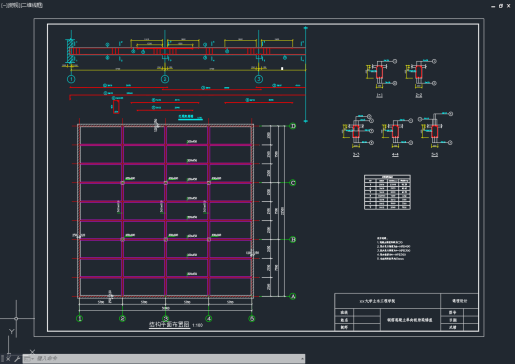515x364 pixels.
Task: Select axis bubble 5 below the floor plan
Action: pyautogui.click(x=252, y=319)
